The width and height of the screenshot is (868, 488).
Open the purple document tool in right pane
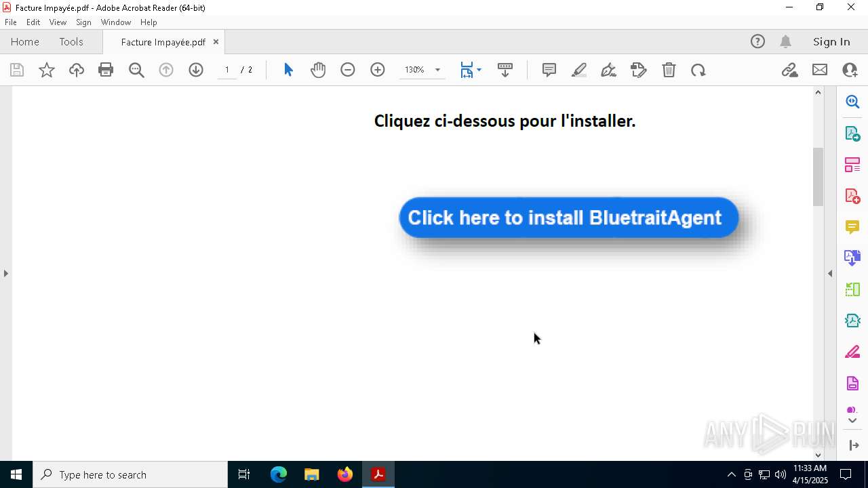[x=852, y=384]
